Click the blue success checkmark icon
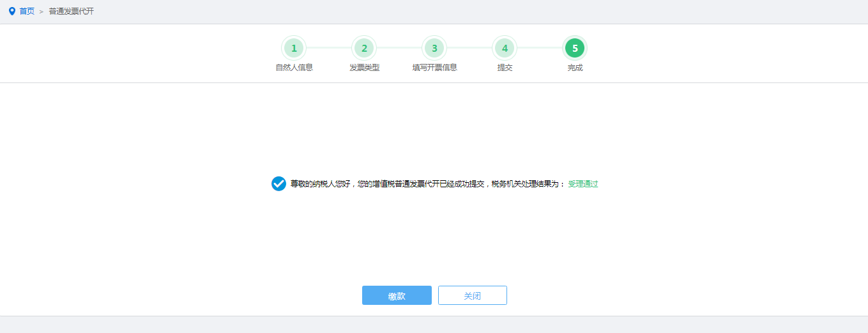The height and width of the screenshot is (333, 868). (278, 184)
